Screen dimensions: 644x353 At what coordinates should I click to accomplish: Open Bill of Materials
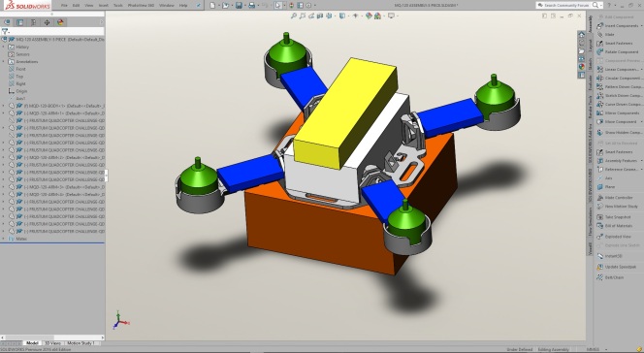tap(615, 226)
